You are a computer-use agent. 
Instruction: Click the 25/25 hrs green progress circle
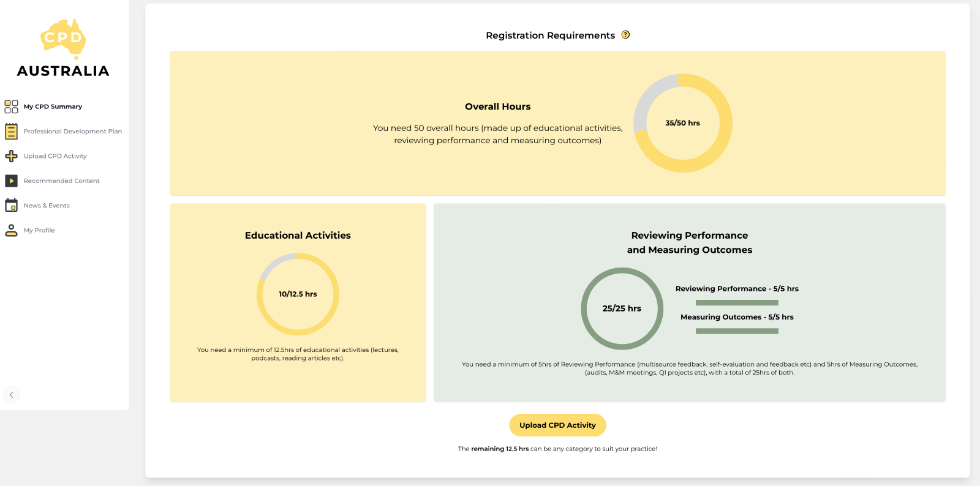[622, 308]
